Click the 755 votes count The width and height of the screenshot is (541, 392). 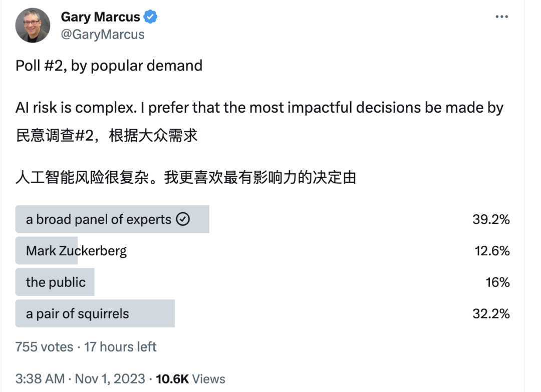point(44,346)
